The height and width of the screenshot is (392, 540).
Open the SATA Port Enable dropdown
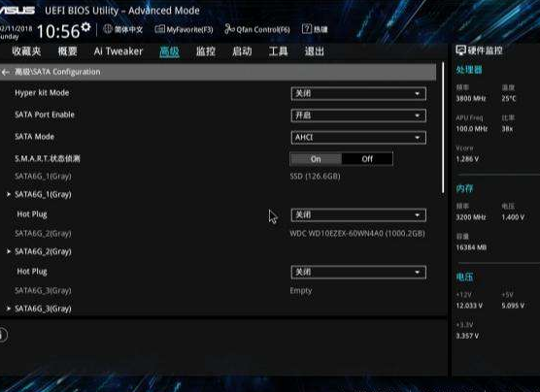pos(358,115)
